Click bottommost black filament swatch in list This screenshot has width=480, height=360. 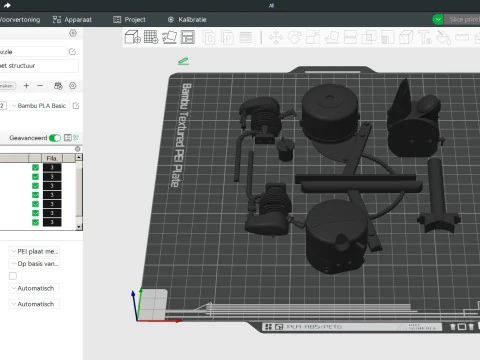52,222
